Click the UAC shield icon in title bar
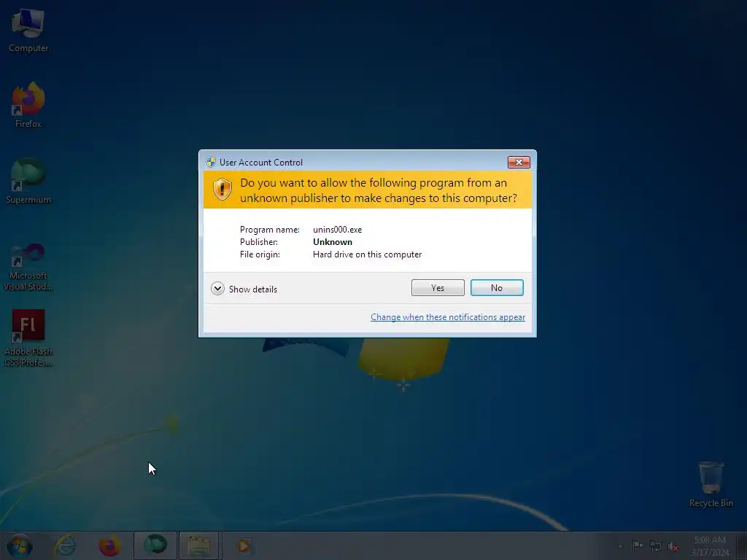This screenshot has height=560, width=747. (x=211, y=162)
